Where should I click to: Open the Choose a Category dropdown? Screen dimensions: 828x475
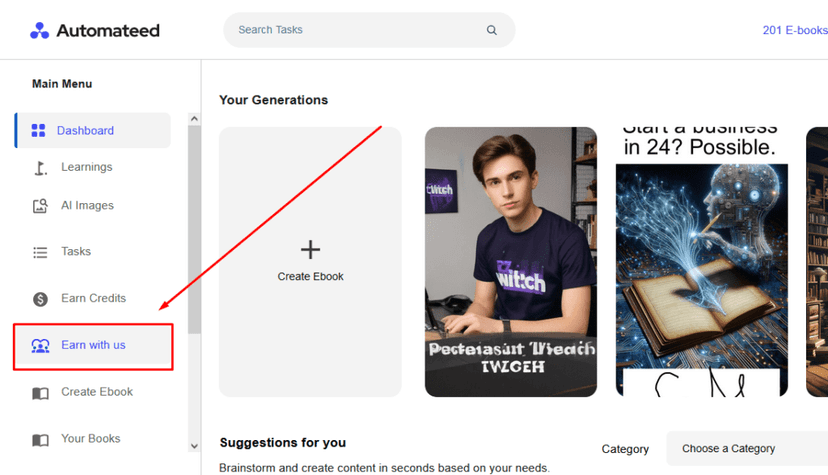coord(746,449)
